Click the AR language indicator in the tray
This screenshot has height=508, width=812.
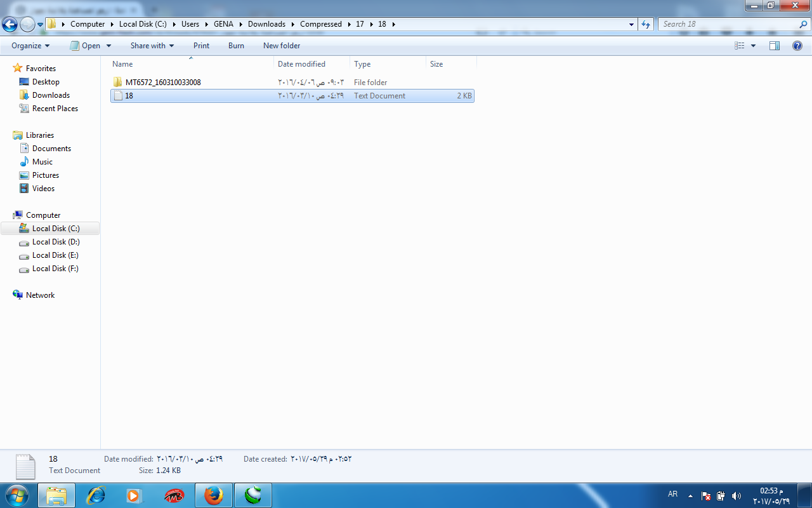point(673,494)
